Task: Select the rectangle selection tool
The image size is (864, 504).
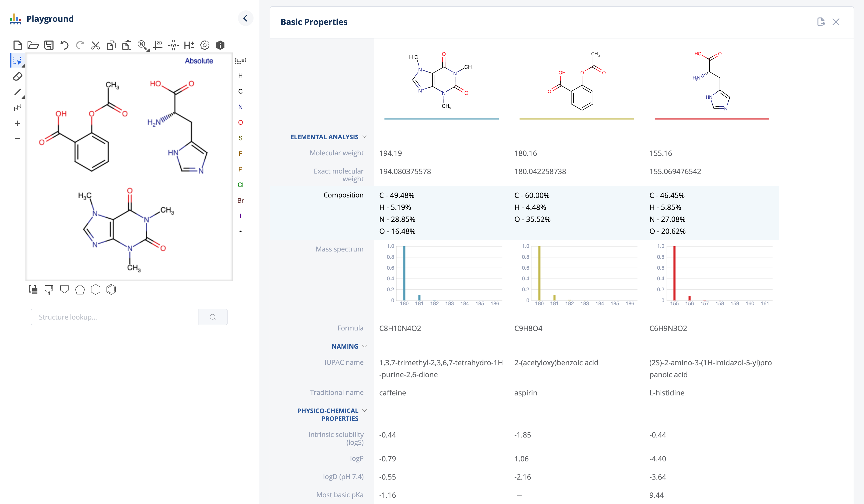Action: pyautogui.click(x=17, y=61)
